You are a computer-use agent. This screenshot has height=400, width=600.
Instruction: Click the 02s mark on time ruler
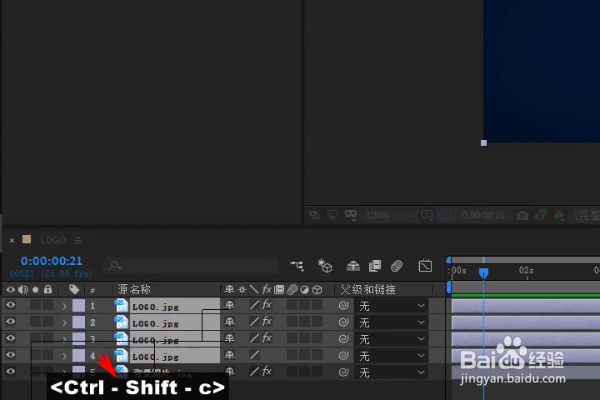pyautogui.click(x=526, y=271)
